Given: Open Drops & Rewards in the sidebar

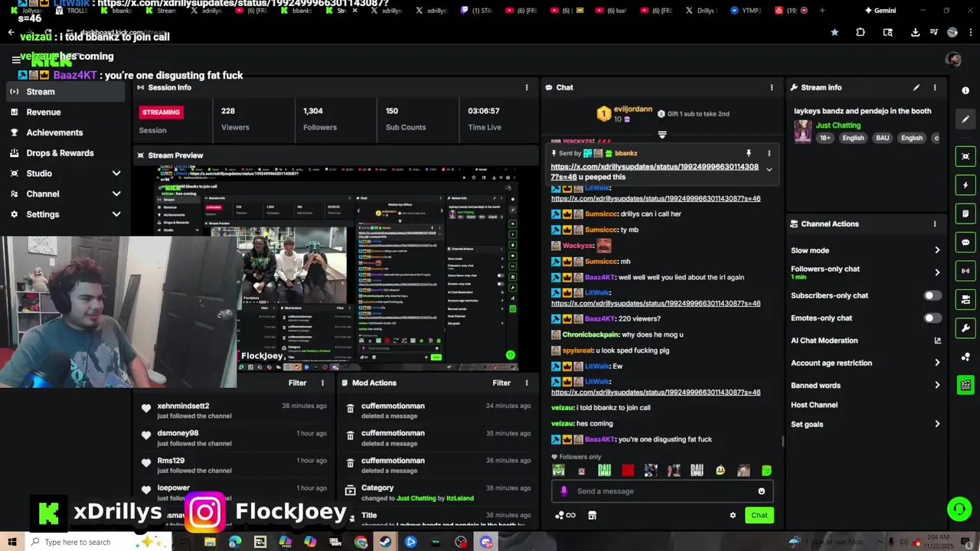Looking at the screenshot, I should pyautogui.click(x=60, y=153).
